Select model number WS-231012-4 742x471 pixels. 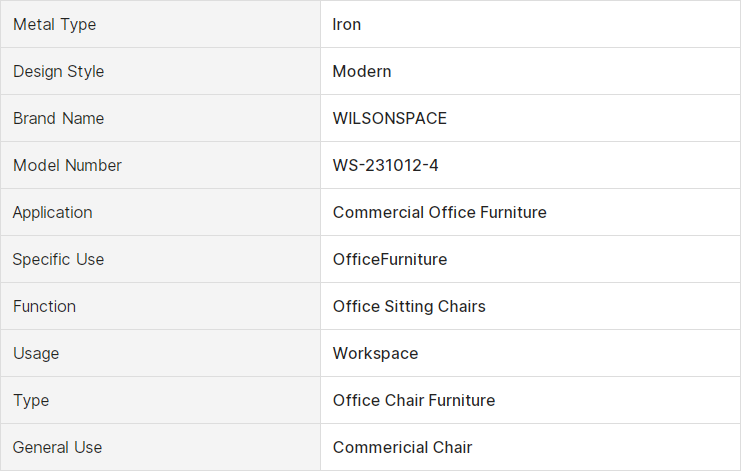point(385,165)
